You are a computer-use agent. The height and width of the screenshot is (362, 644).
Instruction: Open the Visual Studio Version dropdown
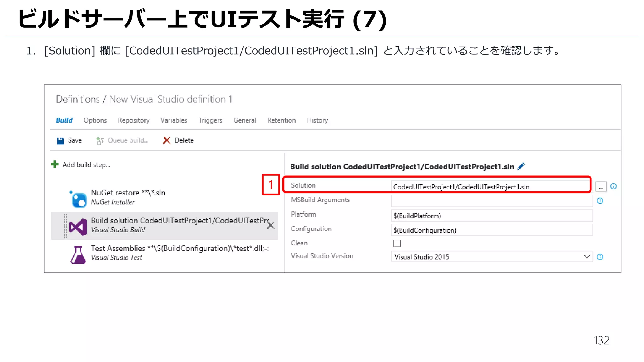click(492, 257)
